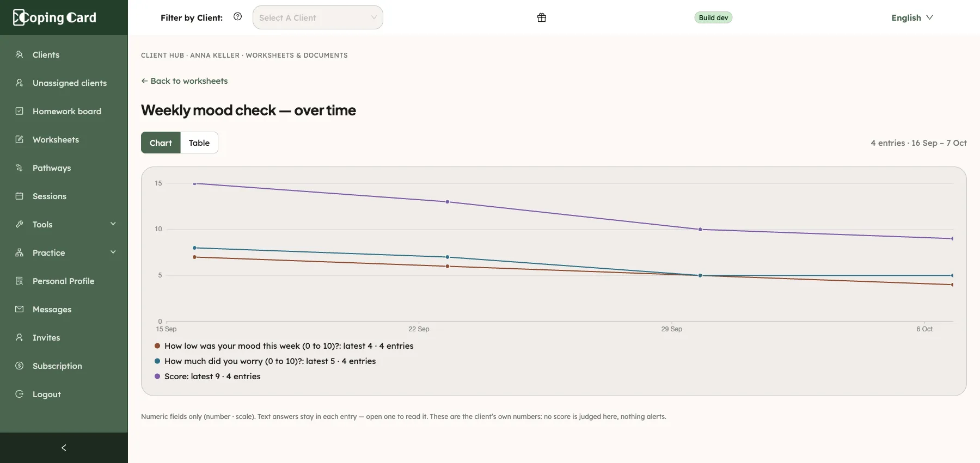Open the gift icon in top bar
980x463 pixels.
coord(542,17)
